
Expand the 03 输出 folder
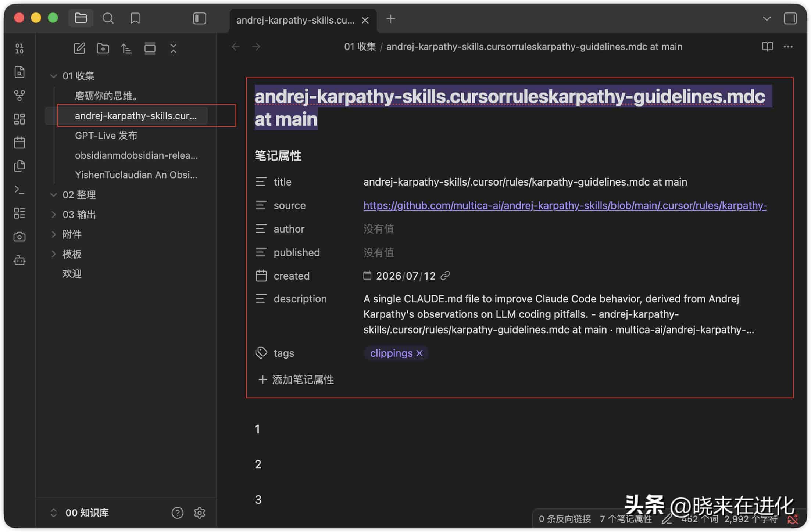[x=54, y=215]
